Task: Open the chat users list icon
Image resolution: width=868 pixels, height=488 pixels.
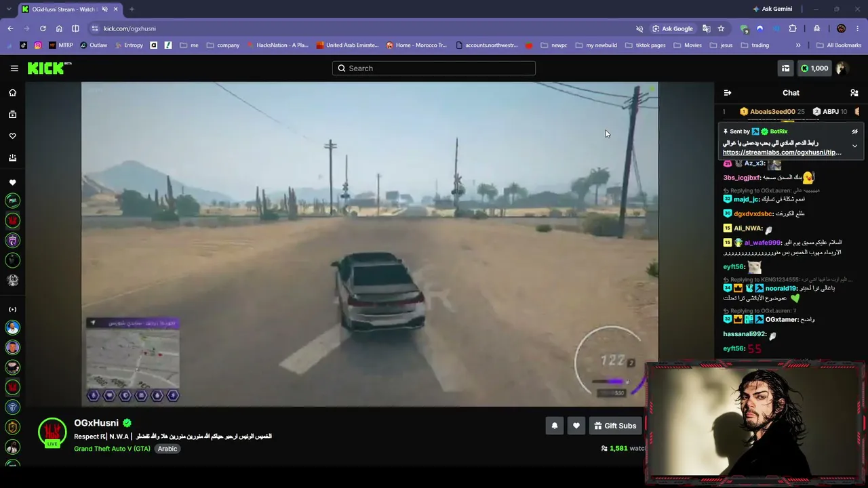Action: (854, 93)
